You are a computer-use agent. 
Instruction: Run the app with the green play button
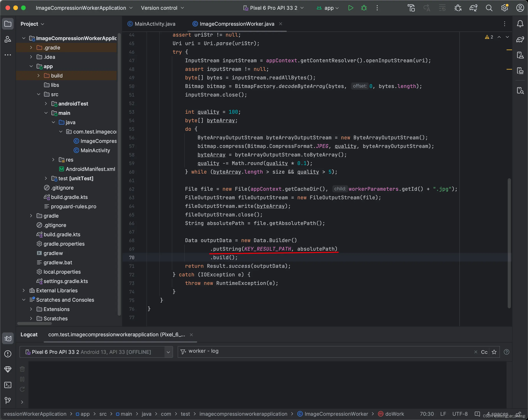(x=351, y=8)
